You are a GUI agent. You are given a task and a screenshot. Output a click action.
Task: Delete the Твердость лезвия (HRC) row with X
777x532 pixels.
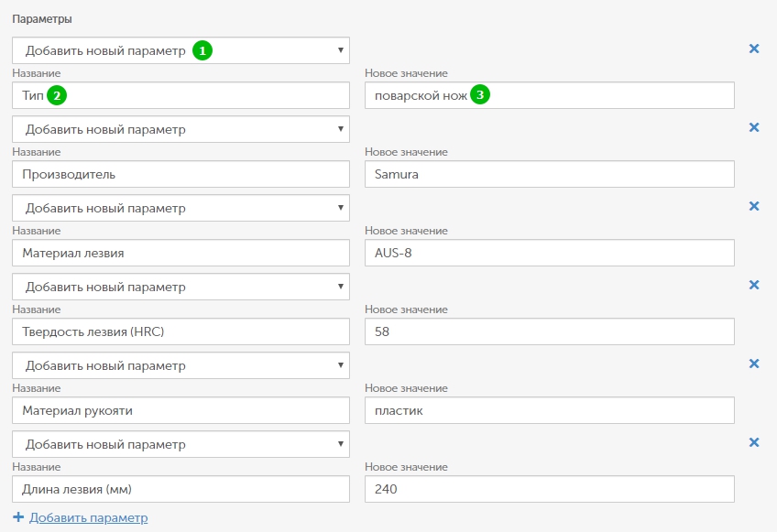point(754,285)
